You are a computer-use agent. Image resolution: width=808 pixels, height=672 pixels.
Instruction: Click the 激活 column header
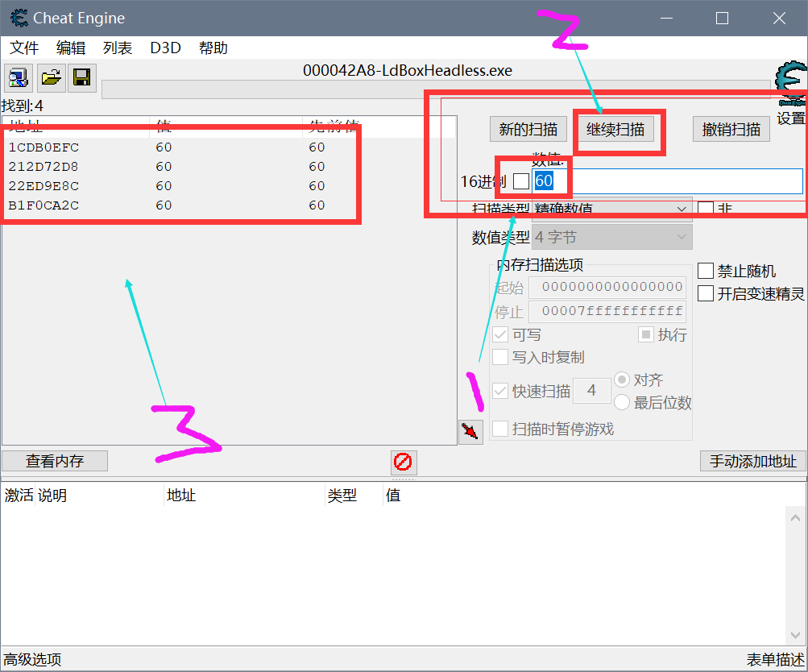(x=19, y=496)
